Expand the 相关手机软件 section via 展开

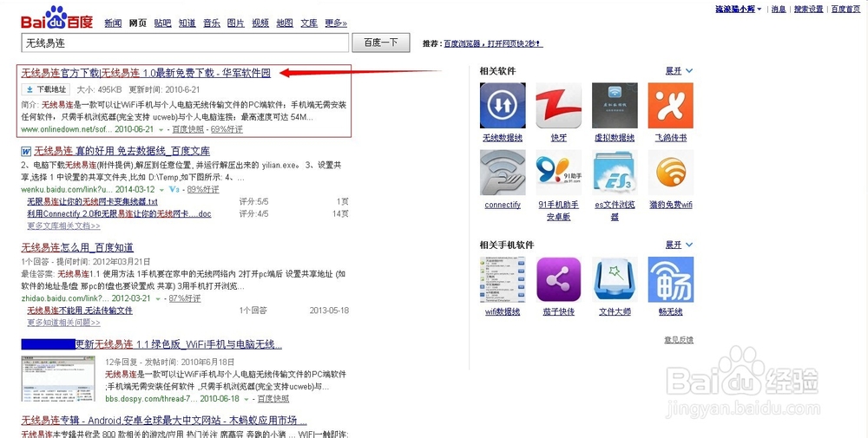pos(679,245)
